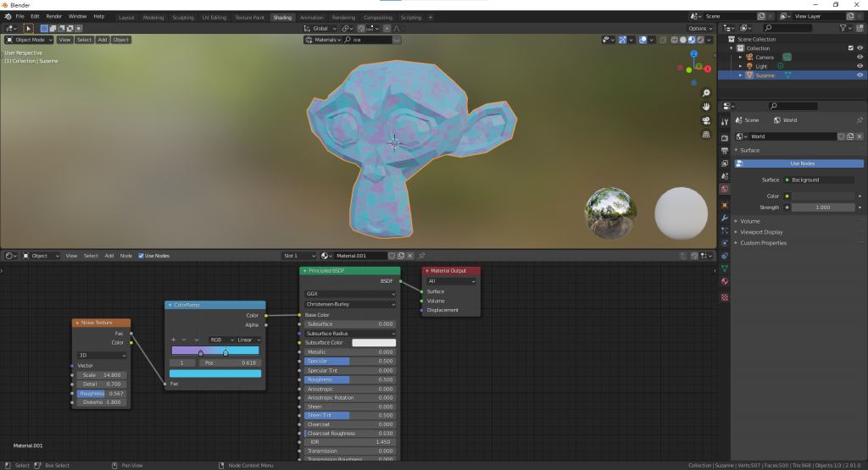Add a stop with ColorRamp plus icon

pyautogui.click(x=173, y=340)
